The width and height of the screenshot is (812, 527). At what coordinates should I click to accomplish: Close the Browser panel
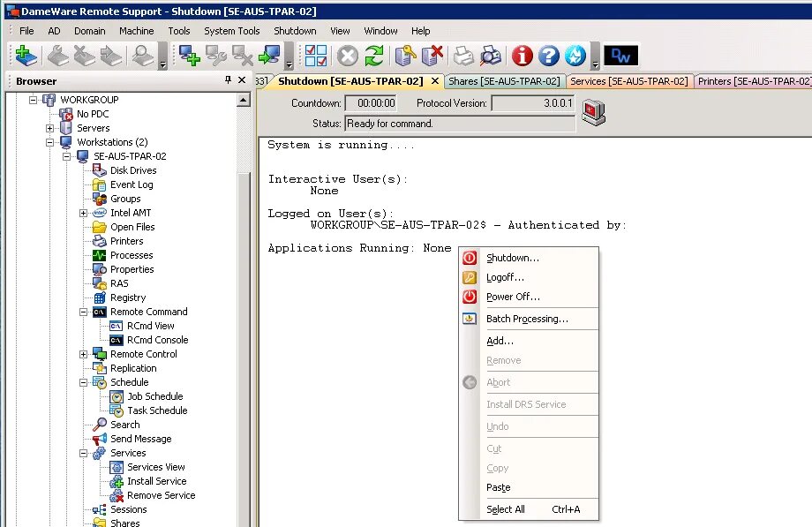242,80
